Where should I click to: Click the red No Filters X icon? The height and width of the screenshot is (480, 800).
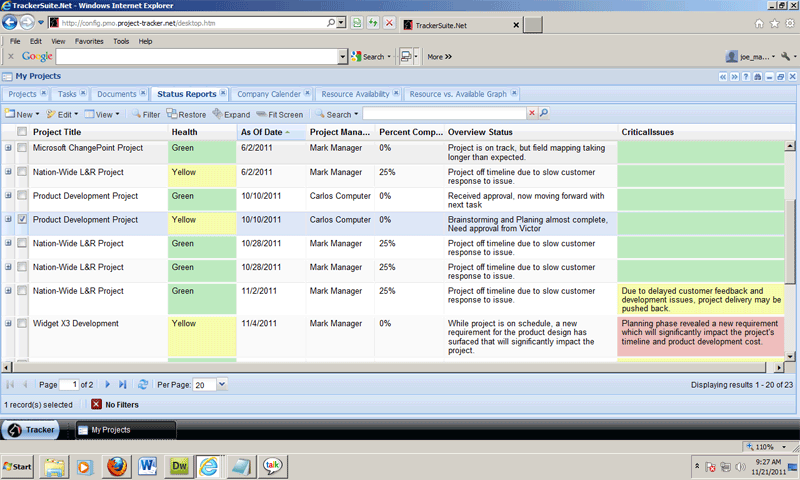(96, 404)
